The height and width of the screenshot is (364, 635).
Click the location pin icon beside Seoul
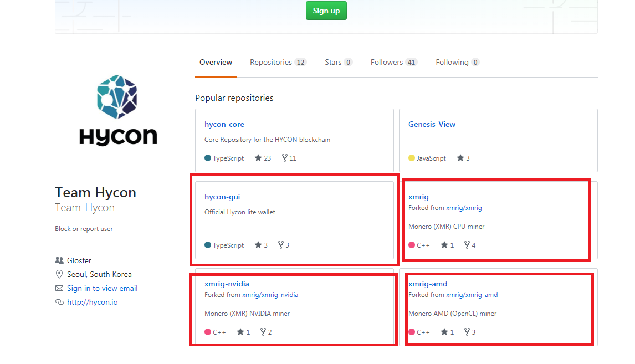pyautogui.click(x=59, y=274)
